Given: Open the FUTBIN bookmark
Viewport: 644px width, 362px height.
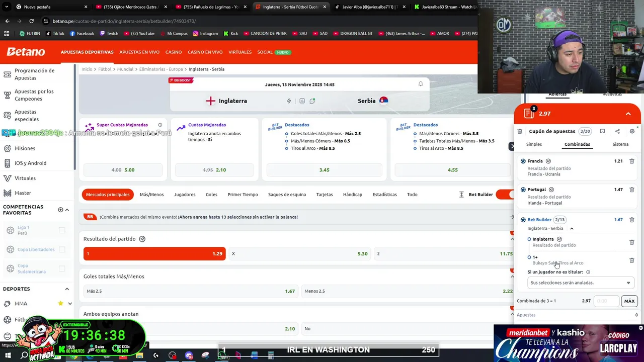Looking at the screenshot, I should [x=30, y=34].
